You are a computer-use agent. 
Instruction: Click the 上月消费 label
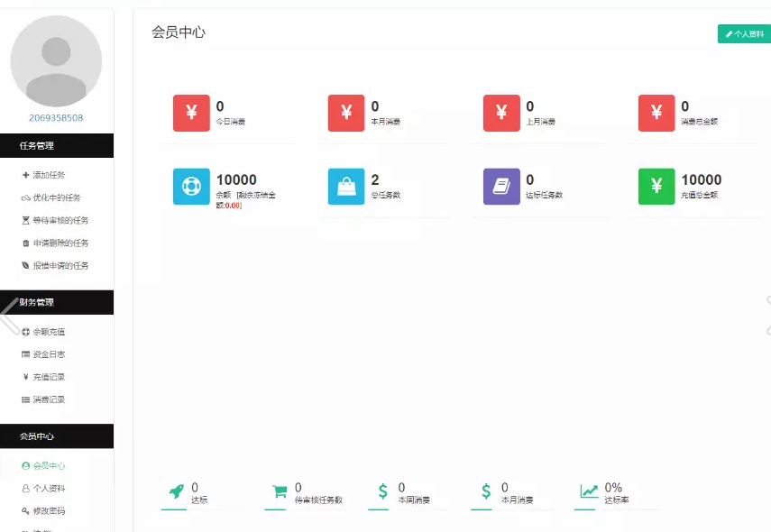click(x=541, y=122)
